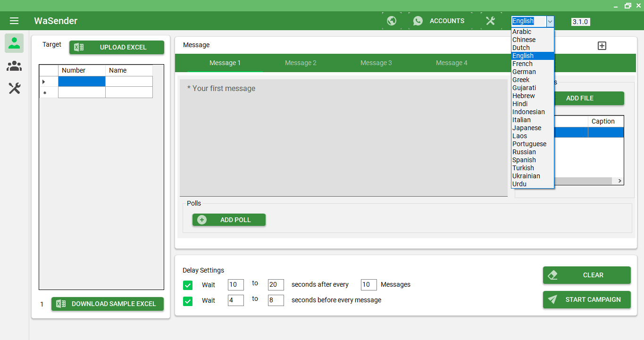Click the globe icon in header
The width and height of the screenshot is (644, 340).
coord(392,21)
